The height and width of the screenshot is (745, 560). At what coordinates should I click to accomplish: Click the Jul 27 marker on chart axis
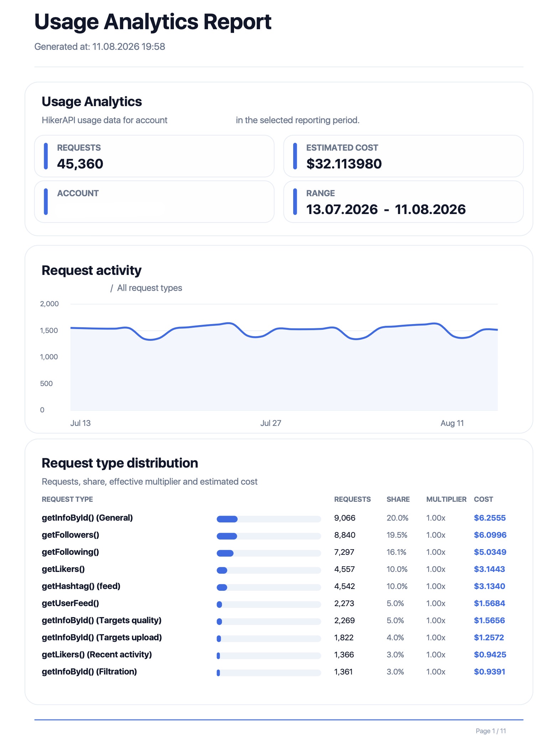point(271,423)
